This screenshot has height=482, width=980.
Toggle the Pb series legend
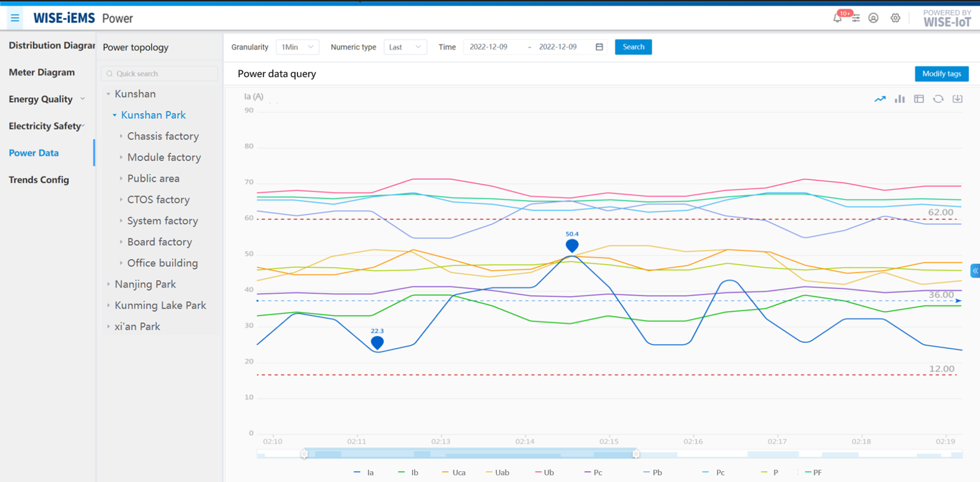(x=653, y=473)
